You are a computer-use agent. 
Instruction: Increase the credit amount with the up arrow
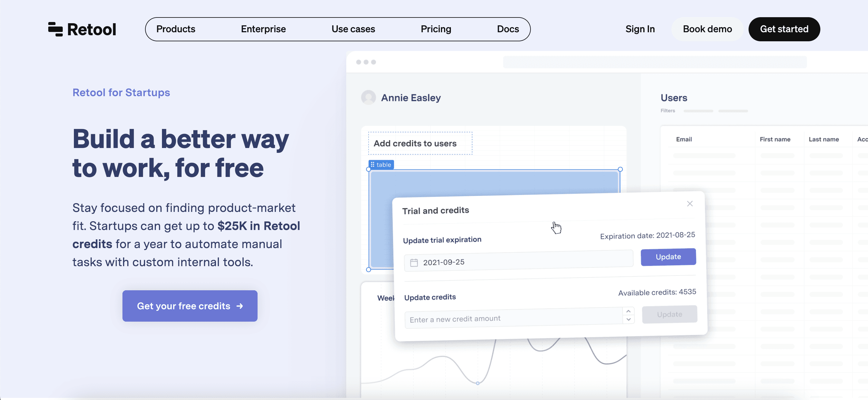(x=629, y=311)
